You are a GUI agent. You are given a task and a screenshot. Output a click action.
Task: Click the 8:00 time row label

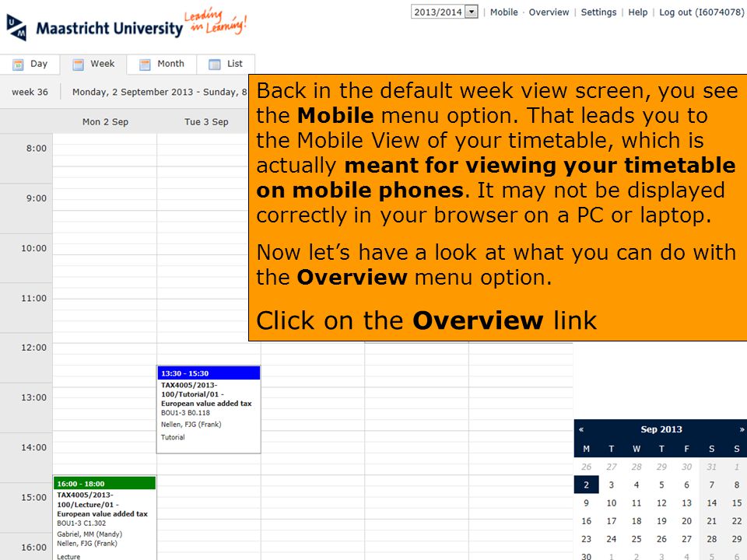(x=37, y=148)
